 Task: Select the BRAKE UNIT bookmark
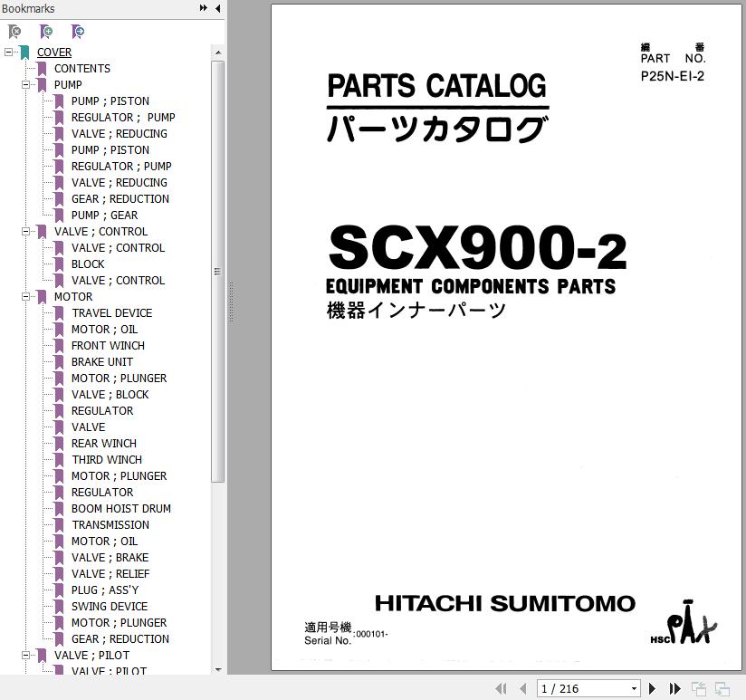tap(102, 362)
